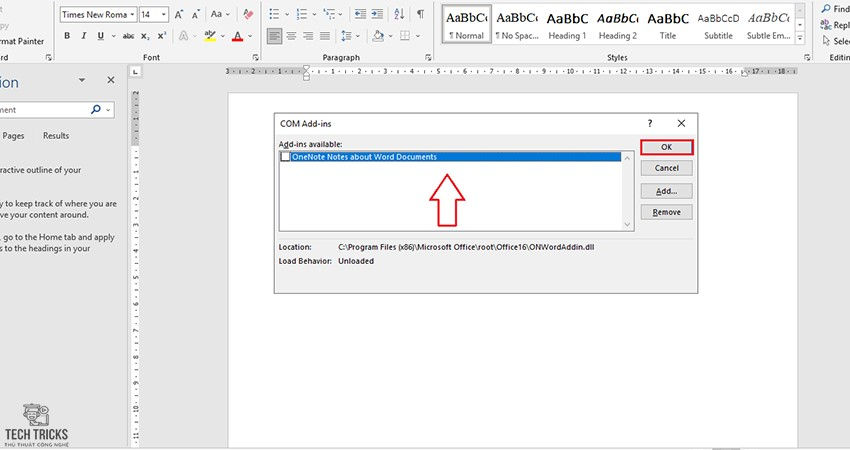Screen dimensions: 850x450
Task: Apply strikethrough to text
Action: (x=128, y=36)
